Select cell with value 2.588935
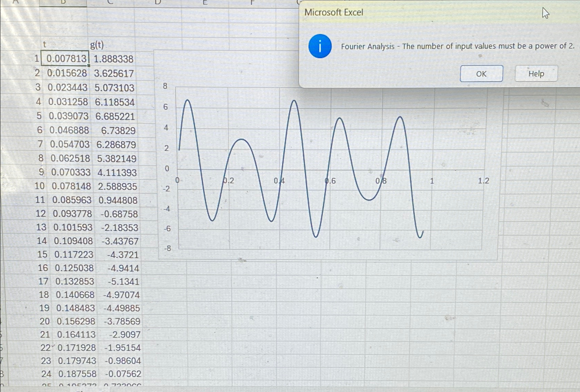 click(117, 186)
